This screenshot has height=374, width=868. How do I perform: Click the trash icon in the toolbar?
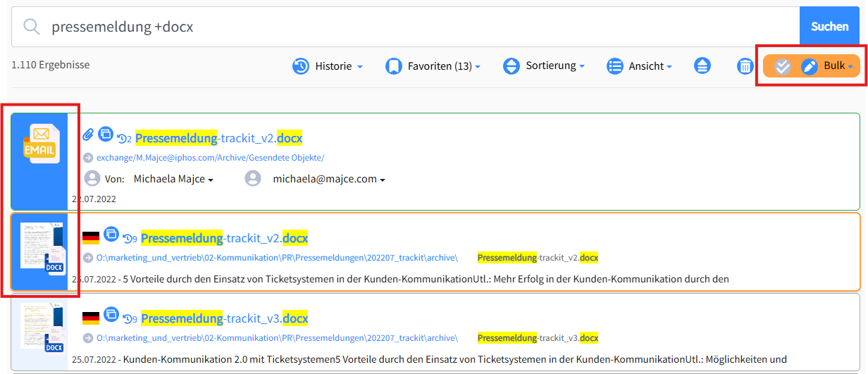[745, 66]
